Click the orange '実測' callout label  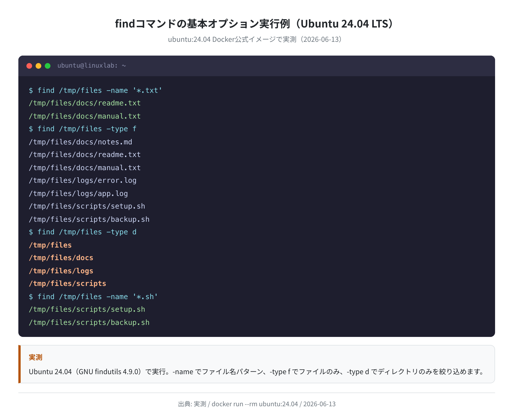pos(36,357)
